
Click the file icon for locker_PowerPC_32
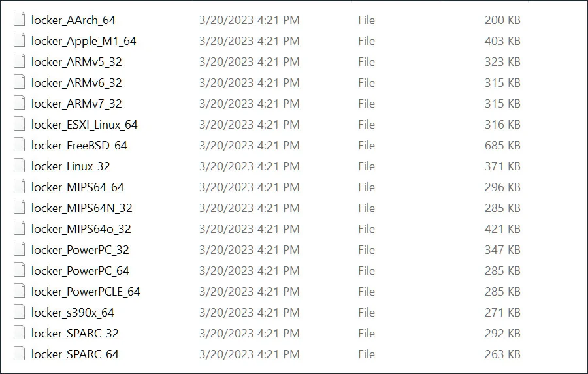tap(18, 250)
